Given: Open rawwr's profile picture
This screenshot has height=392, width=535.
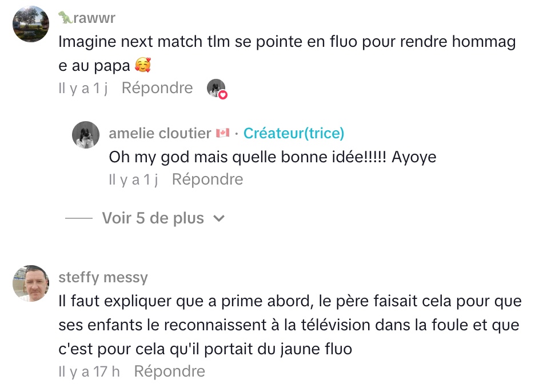Looking at the screenshot, I should (x=30, y=25).
